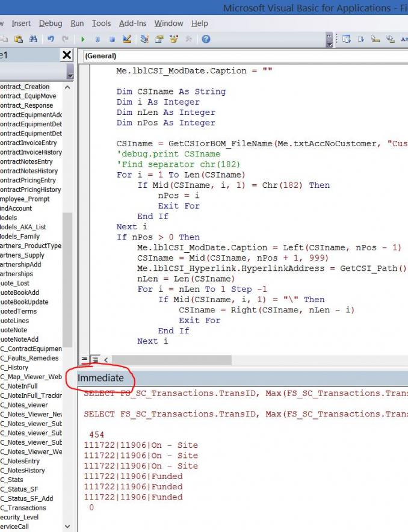This screenshot has height=532, width=408.
Task: Open the Window menu
Action: (168, 23)
